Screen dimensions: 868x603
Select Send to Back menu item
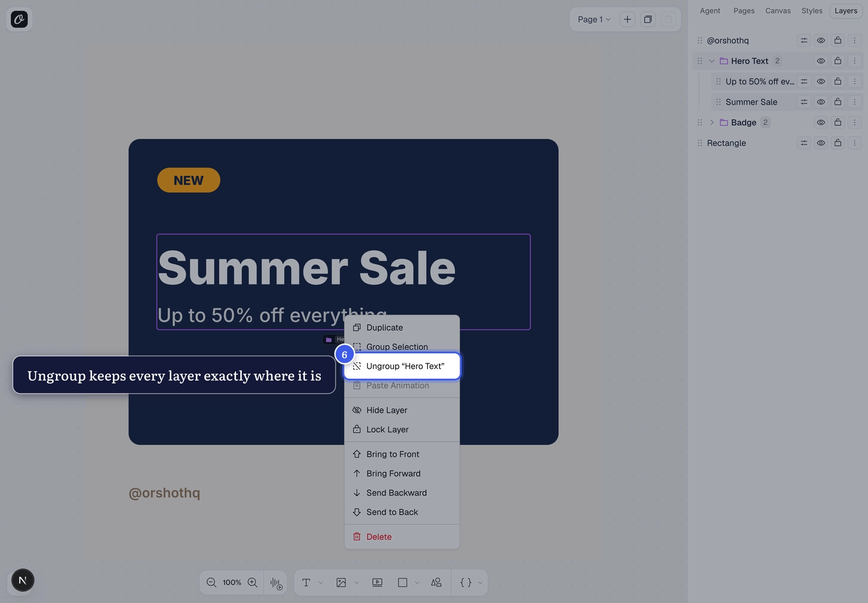[x=402, y=512]
